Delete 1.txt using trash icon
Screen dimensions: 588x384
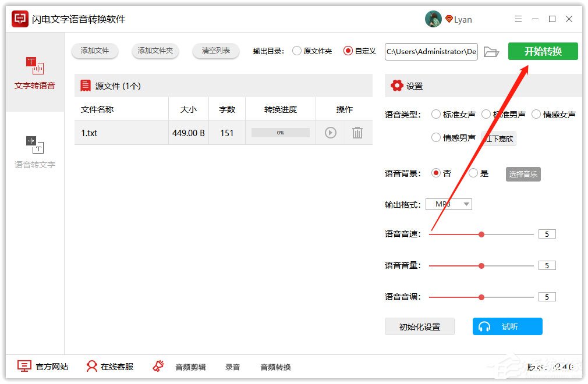pyautogui.click(x=357, y=133)
